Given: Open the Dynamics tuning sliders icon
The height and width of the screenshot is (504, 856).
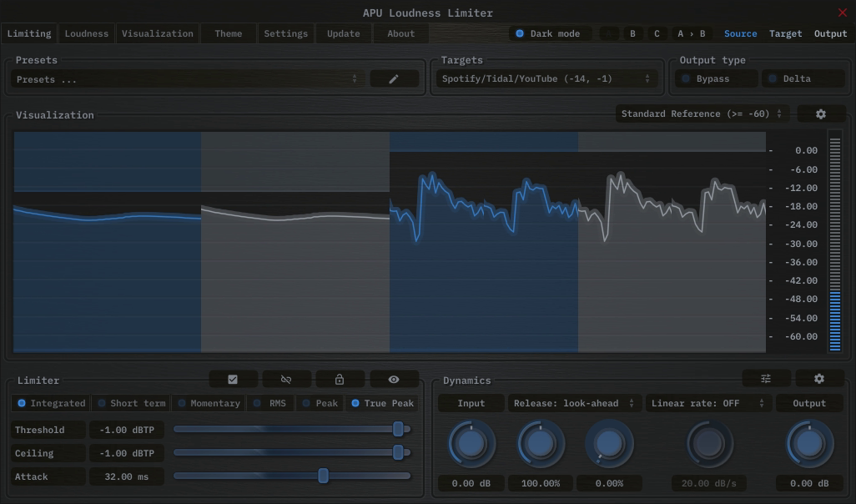Looking at the screenshot, I should [x=766, y=379].
